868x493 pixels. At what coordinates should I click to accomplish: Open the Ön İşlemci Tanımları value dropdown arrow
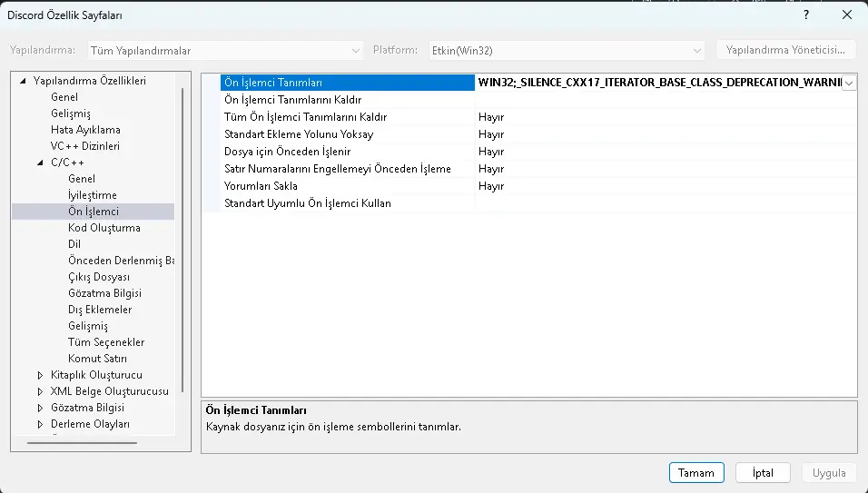click(849, 83)
